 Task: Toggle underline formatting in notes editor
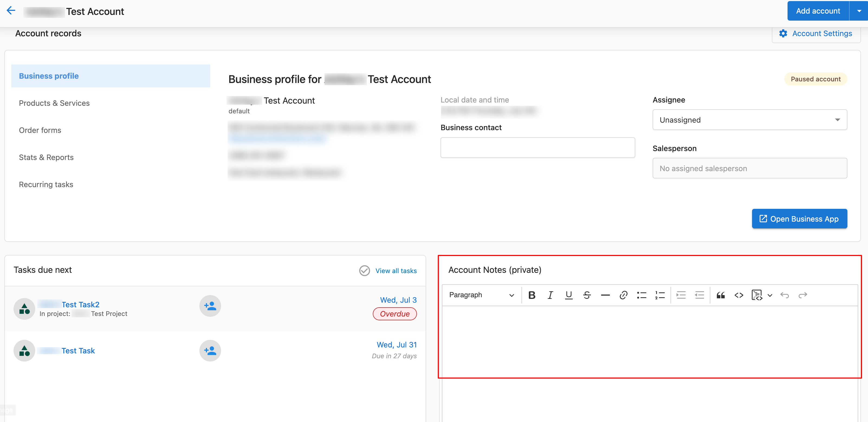pos(569,295)
